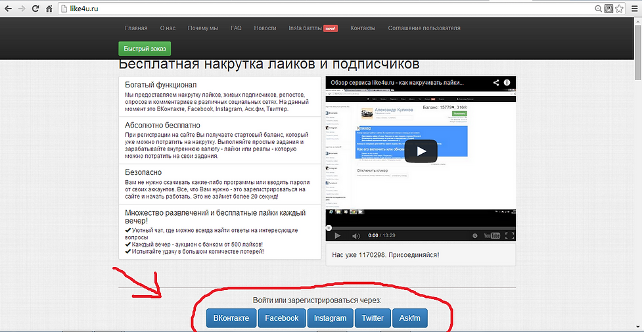Click the zoom magnifier icon in address bar
The height and width of the screenshot is (332, 644).
point(599,8)
